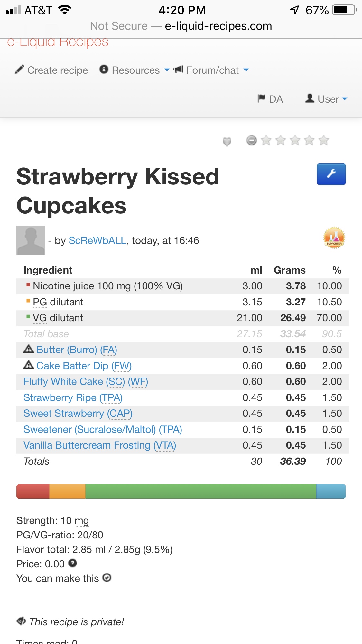Click the green VG segment of ratio bar

click(x=201, y=491)
